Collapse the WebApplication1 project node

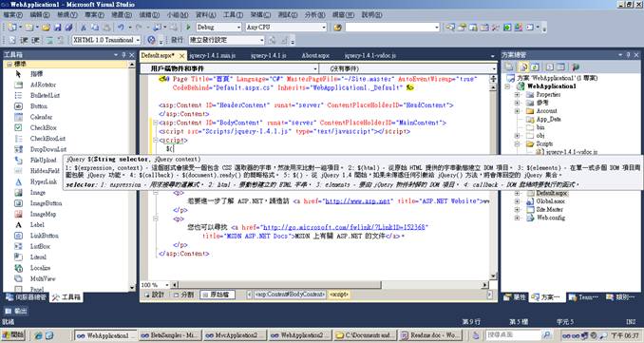pos(508,86)
